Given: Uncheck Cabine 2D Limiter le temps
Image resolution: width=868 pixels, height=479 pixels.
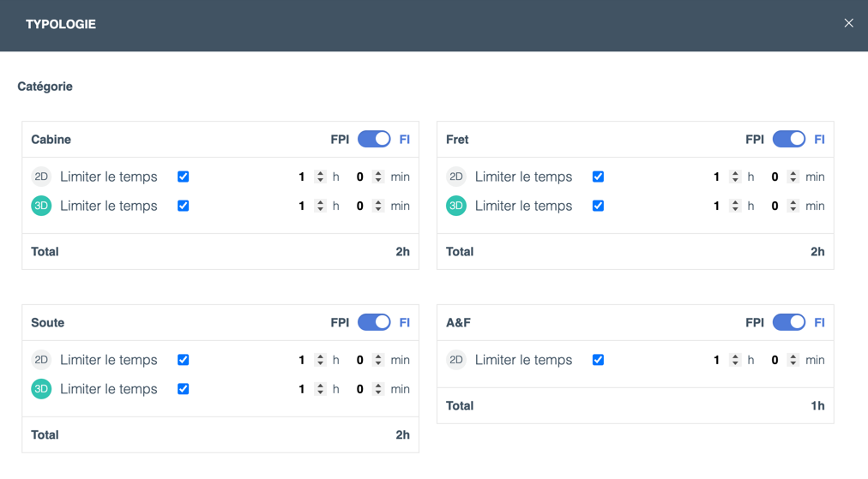Looking at the screenshot, I should [184, 177].
